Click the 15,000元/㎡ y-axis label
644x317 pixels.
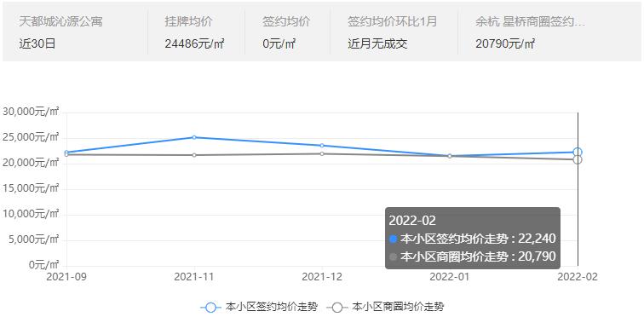pos(31,188)
